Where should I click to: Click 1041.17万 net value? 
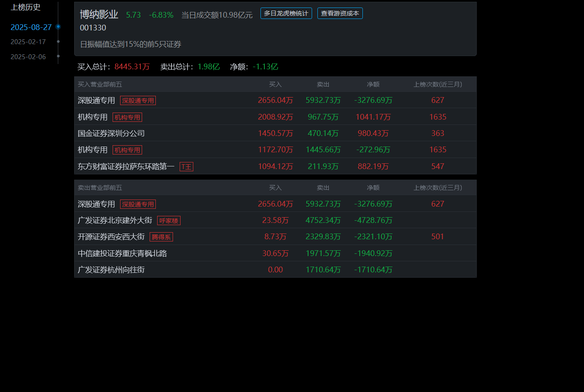373,117
